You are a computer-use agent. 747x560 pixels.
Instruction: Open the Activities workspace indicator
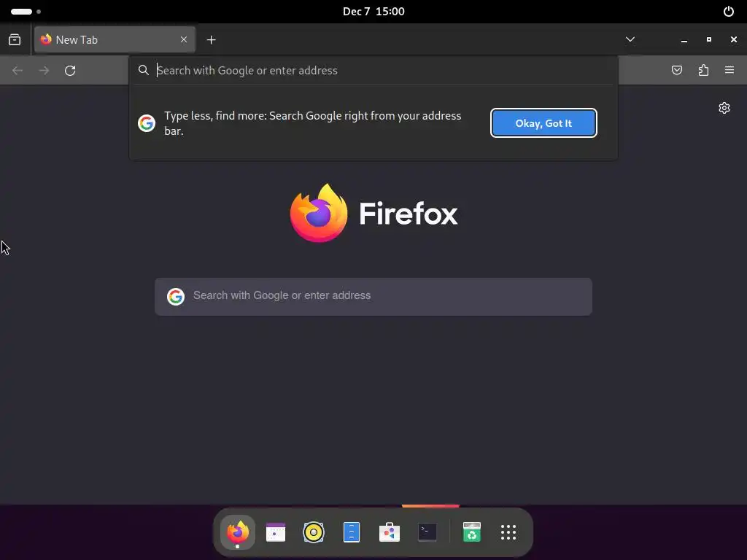pyautogui.click(x=26, y=12)
